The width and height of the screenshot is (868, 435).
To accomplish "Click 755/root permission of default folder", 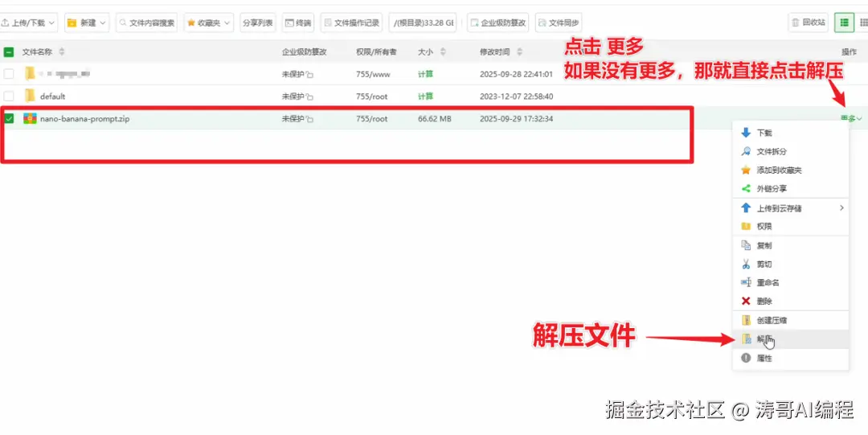I will [x=372, y=96].
